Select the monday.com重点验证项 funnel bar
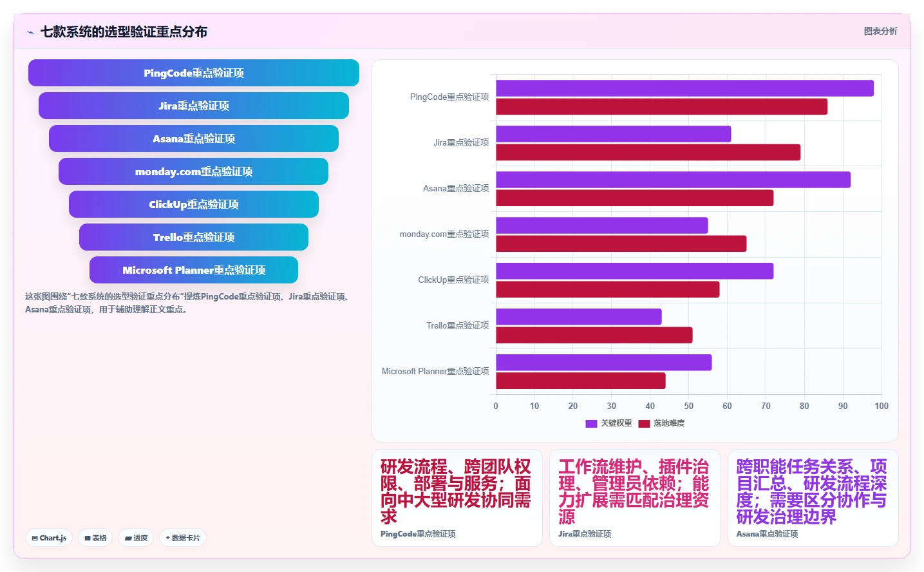 (194, 171)
